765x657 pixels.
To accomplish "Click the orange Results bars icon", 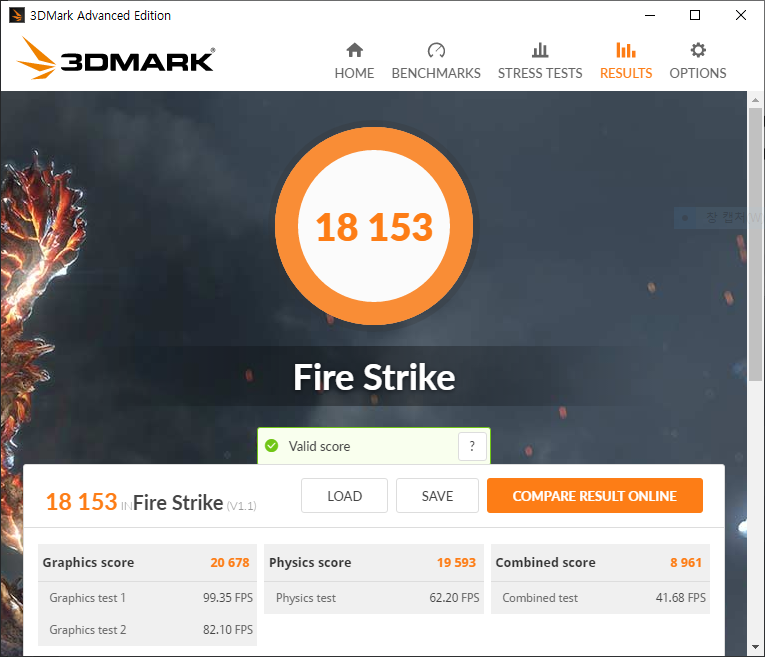I will coord(625,50).
